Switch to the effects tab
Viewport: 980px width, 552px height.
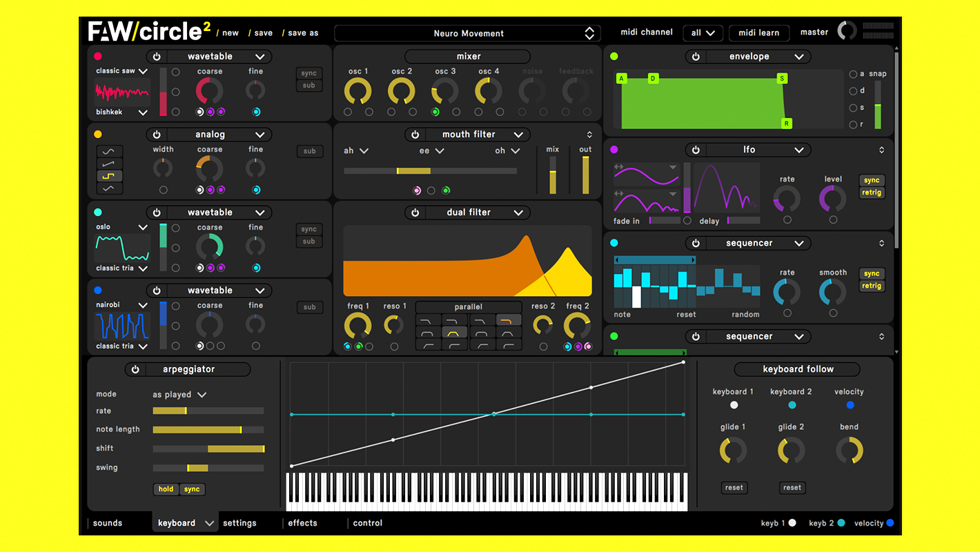click(x=302, y=523)
